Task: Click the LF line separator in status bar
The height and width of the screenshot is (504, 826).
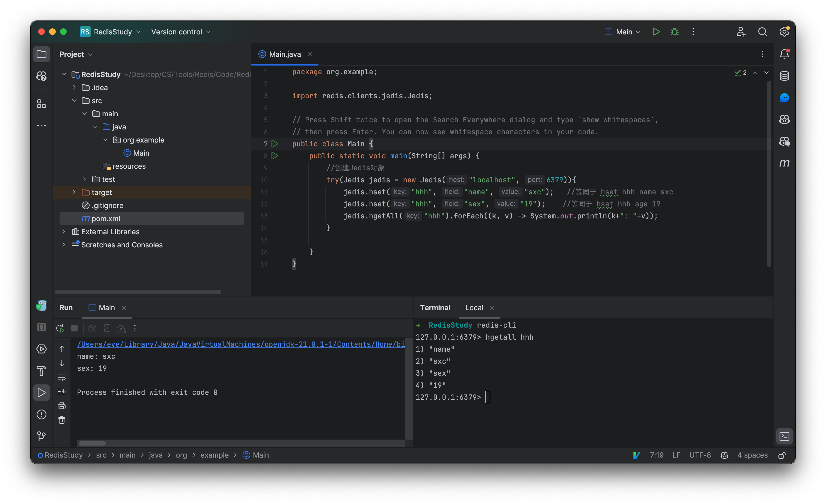Action: click(x=676, y=455)
